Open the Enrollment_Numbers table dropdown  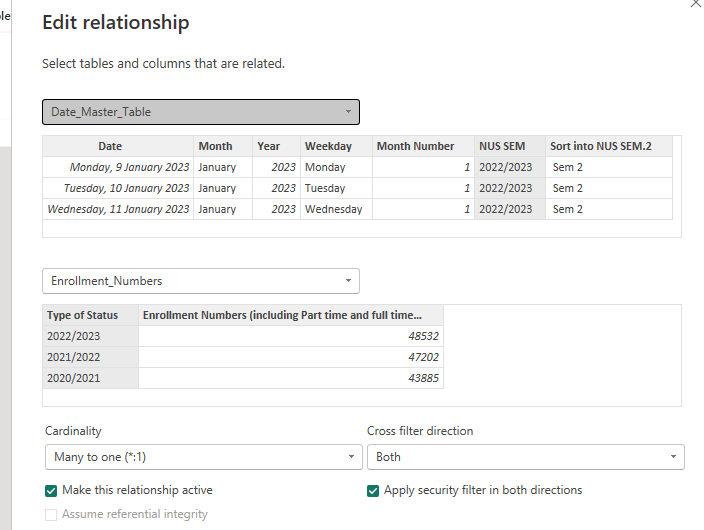pyautogui.click(x=201, y=281)
